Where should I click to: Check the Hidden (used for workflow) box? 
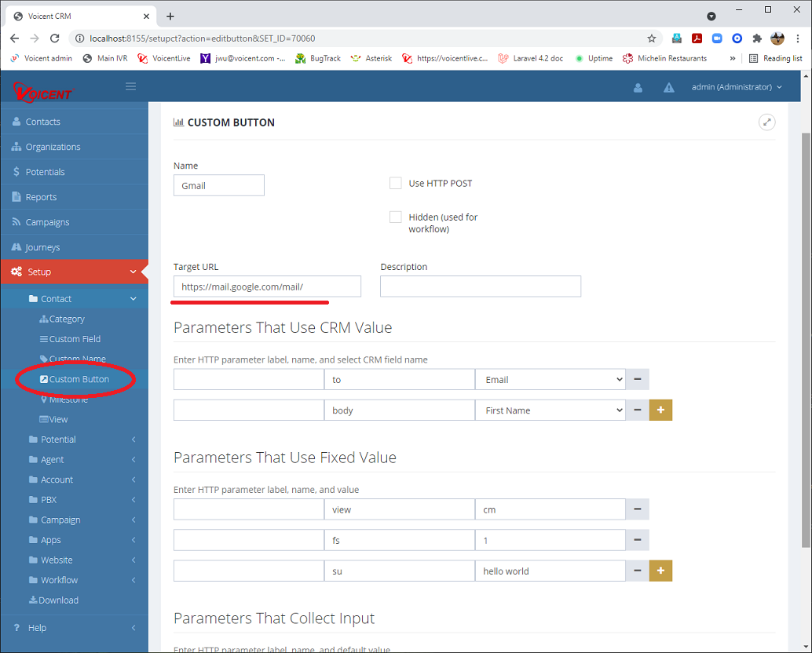[x=396, y=217]
